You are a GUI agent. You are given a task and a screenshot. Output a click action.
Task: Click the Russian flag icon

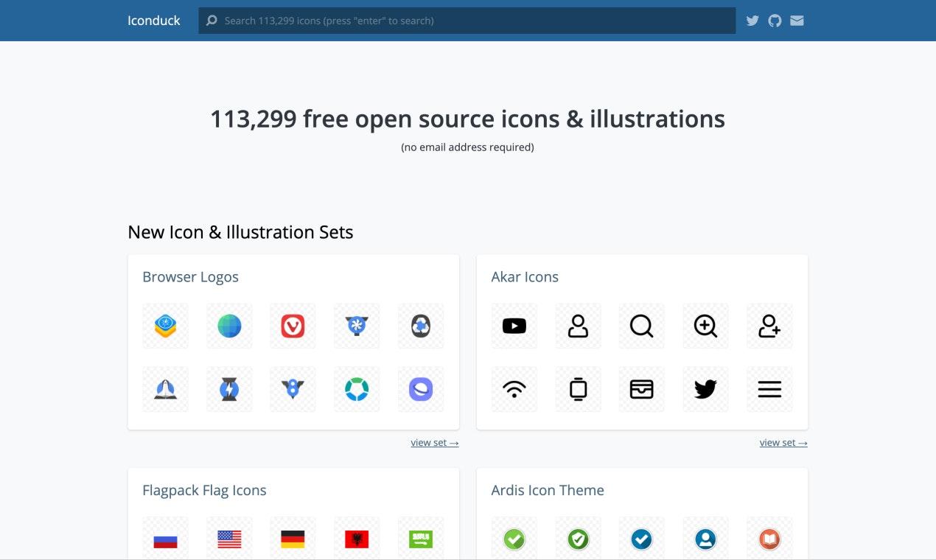[165, 539]
